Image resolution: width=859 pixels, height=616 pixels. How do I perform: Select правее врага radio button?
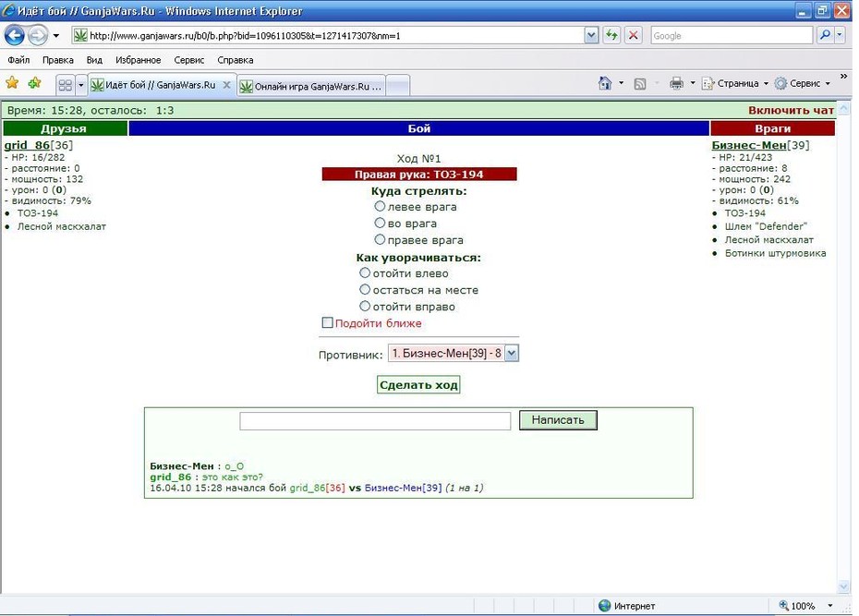coord(380,239)
